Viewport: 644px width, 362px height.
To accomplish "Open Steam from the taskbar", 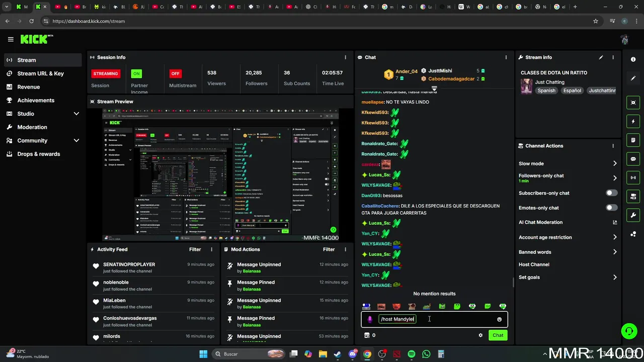I will point(337,354).
